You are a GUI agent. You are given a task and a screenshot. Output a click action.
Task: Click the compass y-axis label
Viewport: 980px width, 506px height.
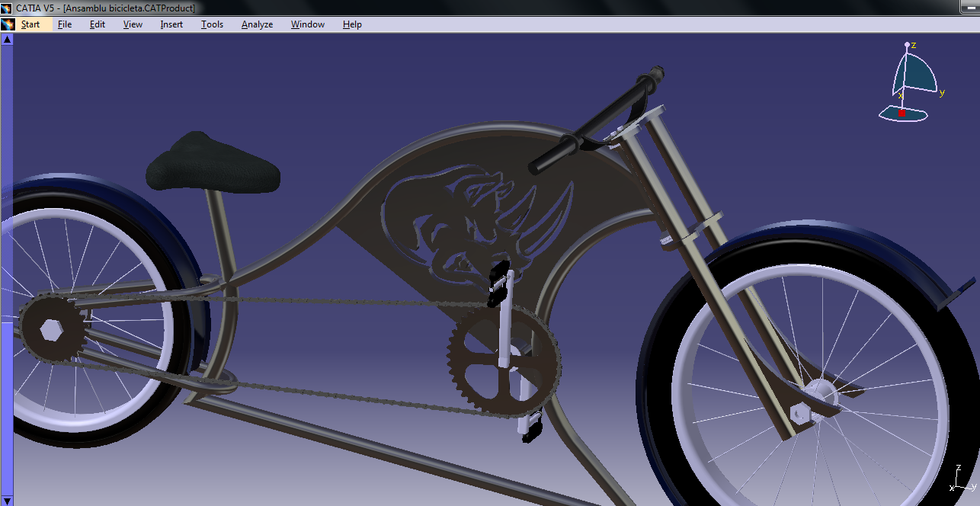(x=942, y=93)
